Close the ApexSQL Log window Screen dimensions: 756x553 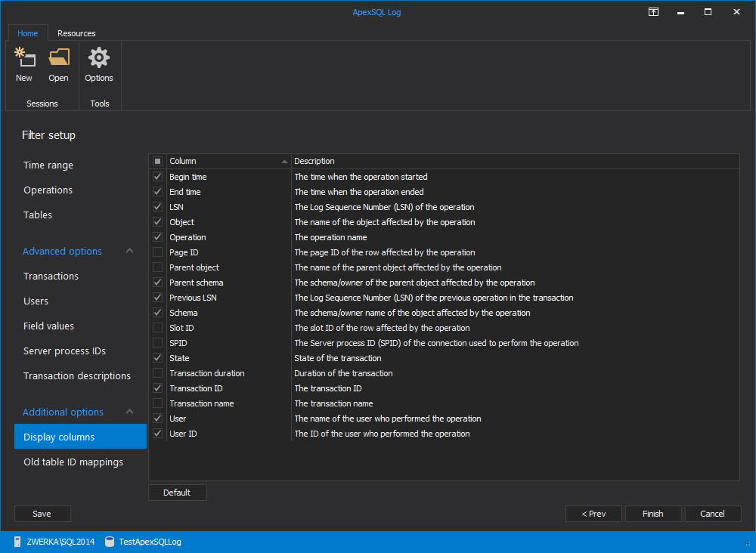pos(736,12)
